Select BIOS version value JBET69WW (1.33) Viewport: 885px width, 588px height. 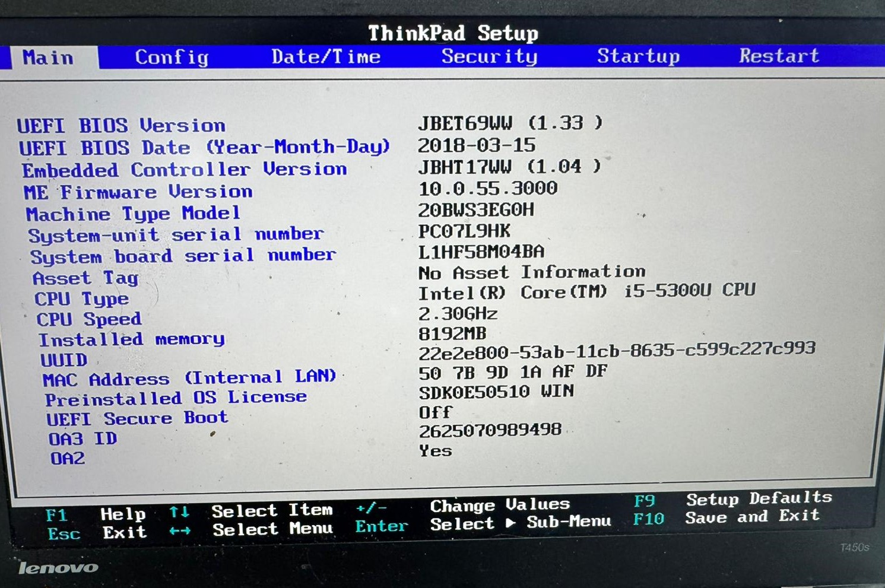coord(510,123)
